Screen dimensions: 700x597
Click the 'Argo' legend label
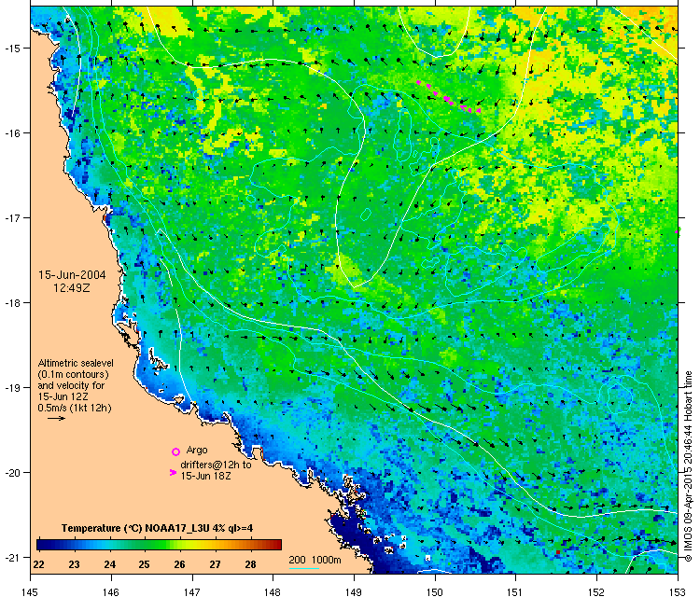coord(197,450)
